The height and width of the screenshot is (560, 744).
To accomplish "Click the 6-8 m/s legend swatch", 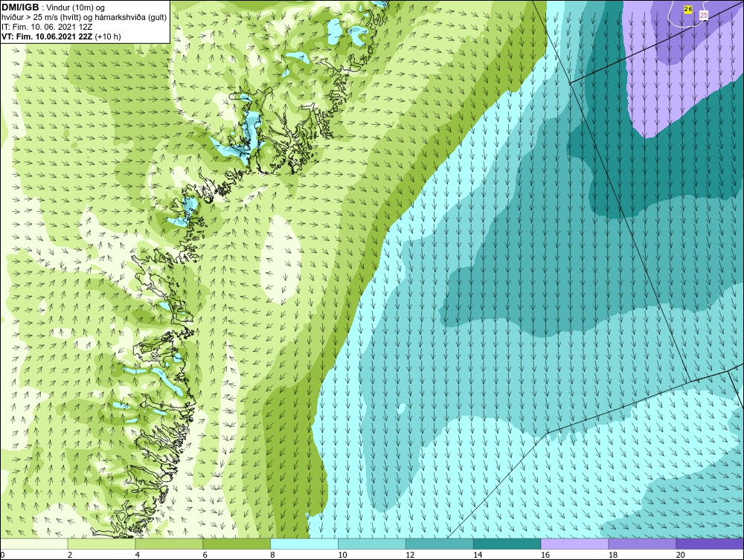I will pos(237,544).
